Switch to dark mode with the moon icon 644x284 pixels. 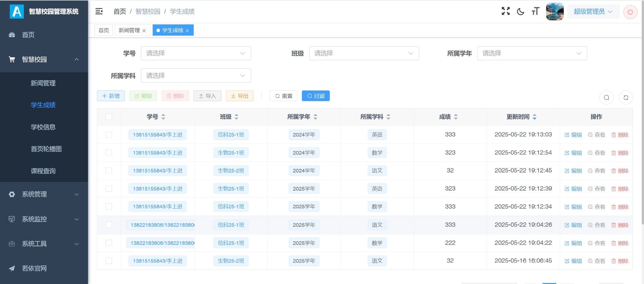pyautogui.click(x=521, y=11)
